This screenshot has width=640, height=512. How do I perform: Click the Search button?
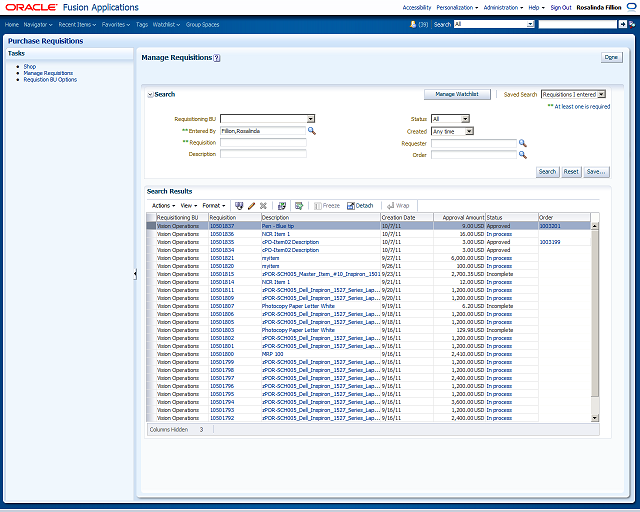coord(547,172)
